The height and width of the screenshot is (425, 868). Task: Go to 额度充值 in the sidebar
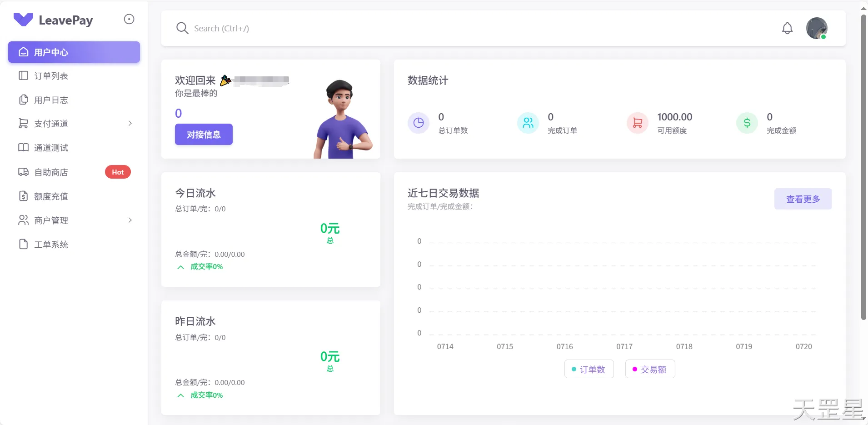[x=51, y=196]
